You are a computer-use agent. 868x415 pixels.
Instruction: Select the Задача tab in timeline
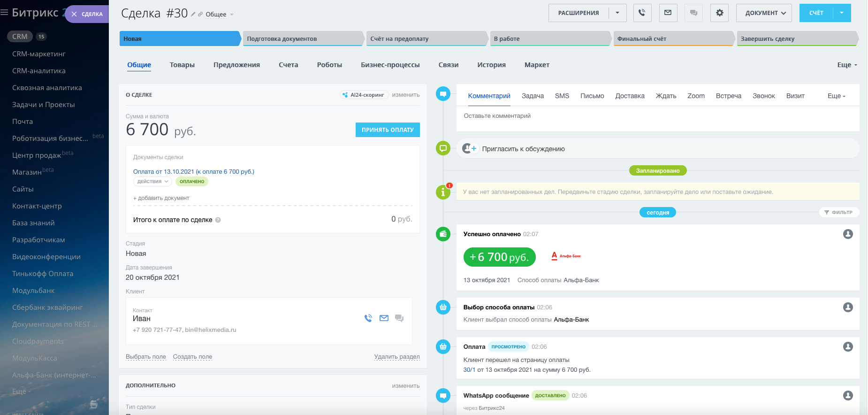533,96
